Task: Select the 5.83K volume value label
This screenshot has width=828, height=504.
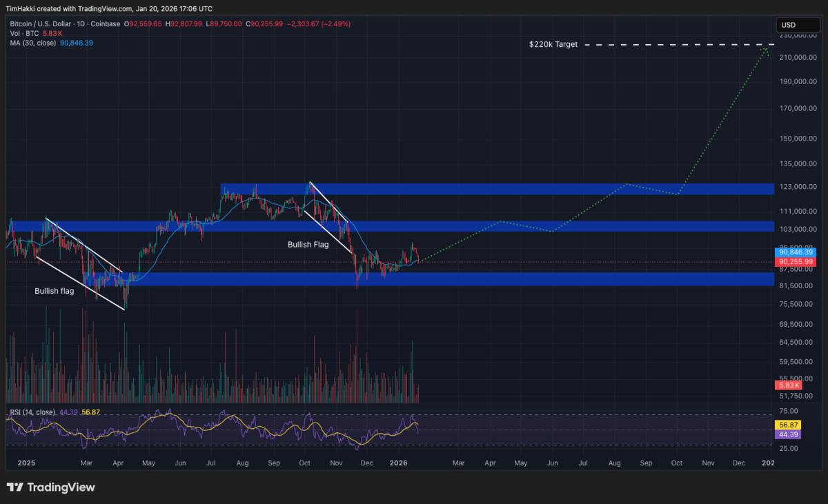Action: point(788,385)
